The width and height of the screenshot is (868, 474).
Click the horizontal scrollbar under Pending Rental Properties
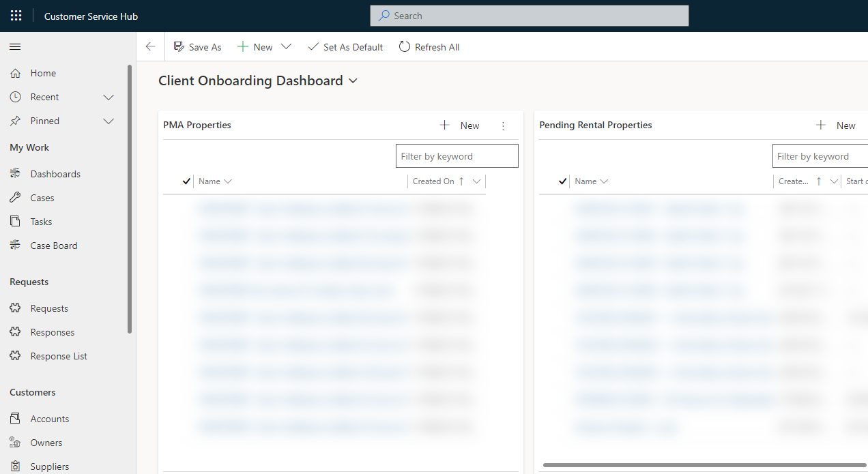703,465
